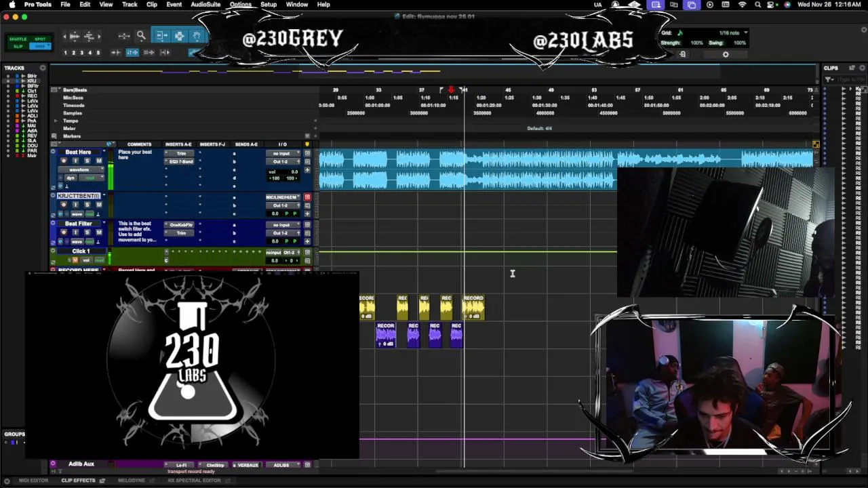Open the EQ3 7-Band insert
The image size is (868, 488).
coord(181,161)
